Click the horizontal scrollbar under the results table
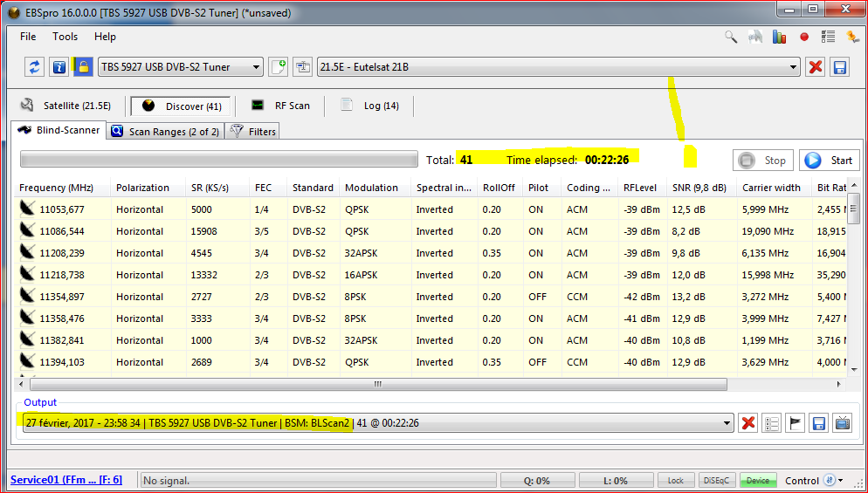This screenshot has height=493, width=868. [377, 384]
